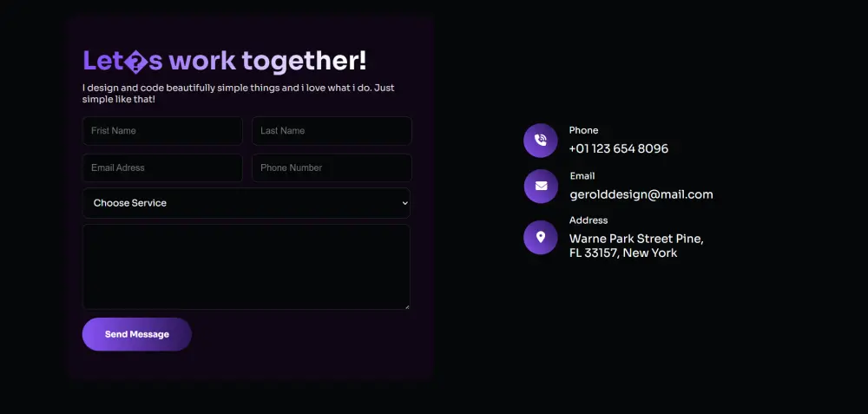Screen dimensions: 868x414
Task: Click the Send Message button
Action: [x=137, y=334]
